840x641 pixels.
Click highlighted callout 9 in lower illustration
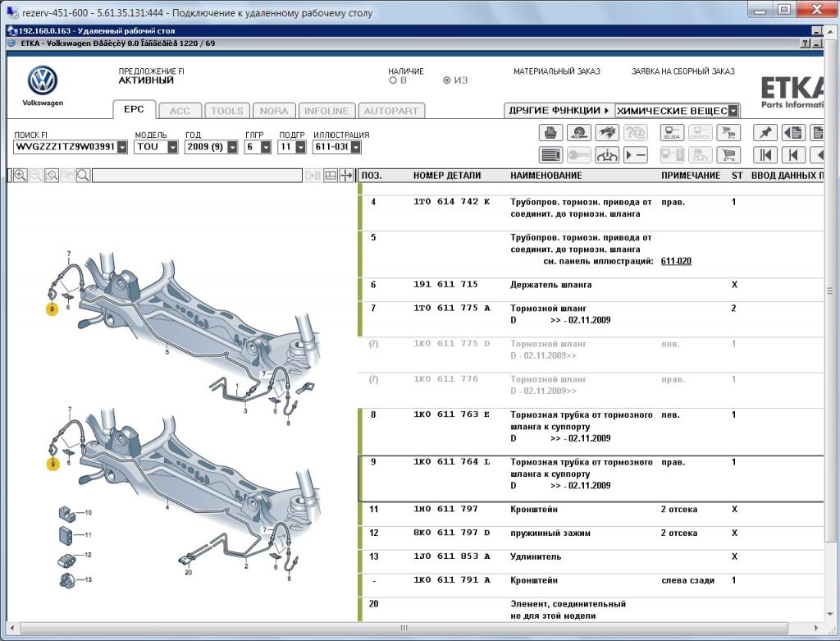(x=52, y=465)
